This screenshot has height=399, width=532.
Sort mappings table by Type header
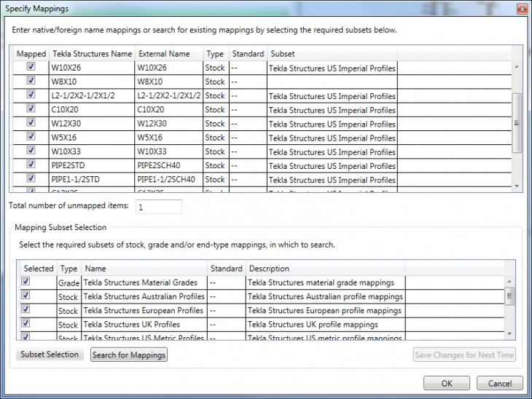[x=216, y=54]
